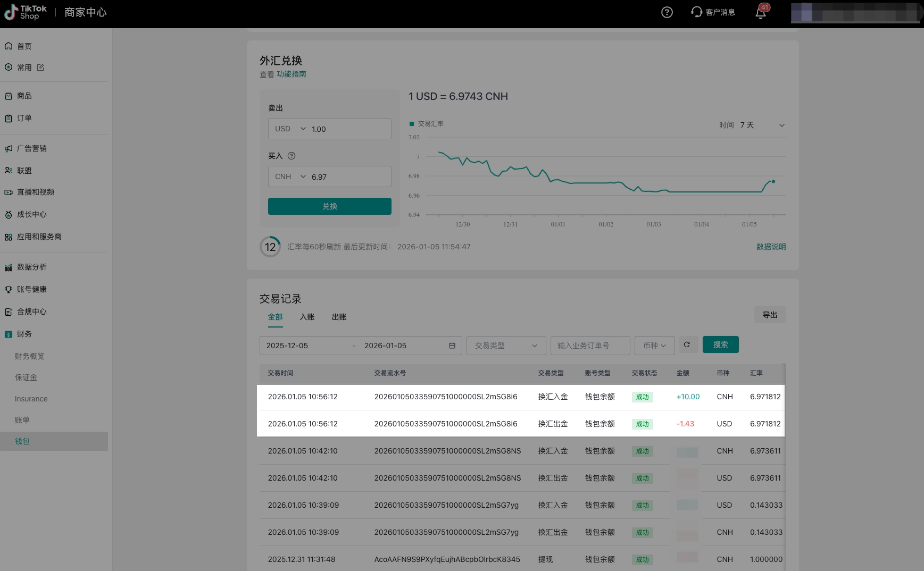Expand the CNH buy currency dropdown

pyautogui.click(x=290, y=177)
